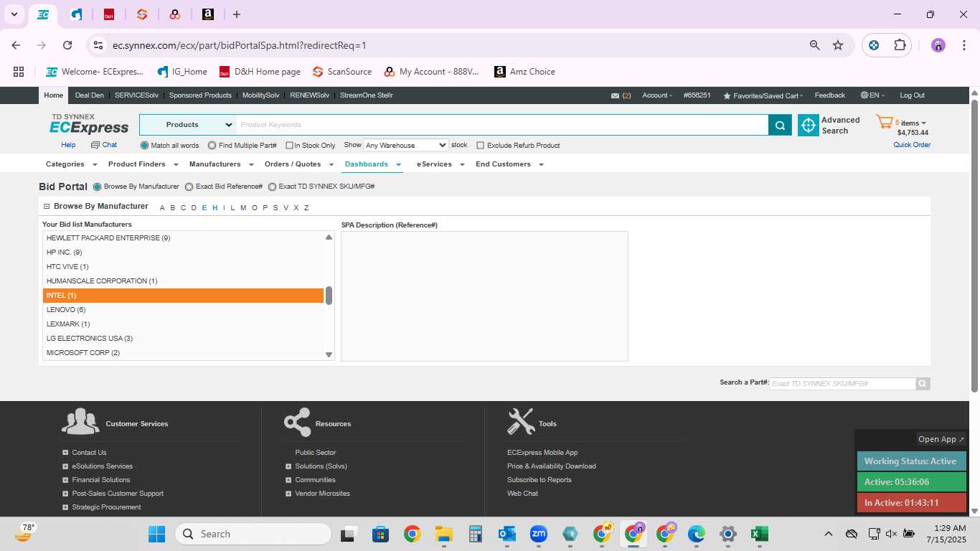Screen dimensions: 980x551
Task: View site information icon in address bar
Action: coord(98,45)
